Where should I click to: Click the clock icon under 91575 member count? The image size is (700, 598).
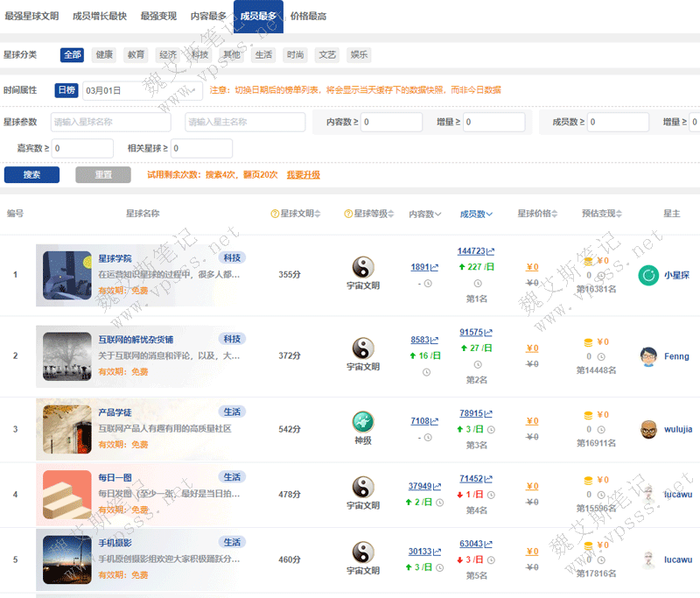pos(477,363)
